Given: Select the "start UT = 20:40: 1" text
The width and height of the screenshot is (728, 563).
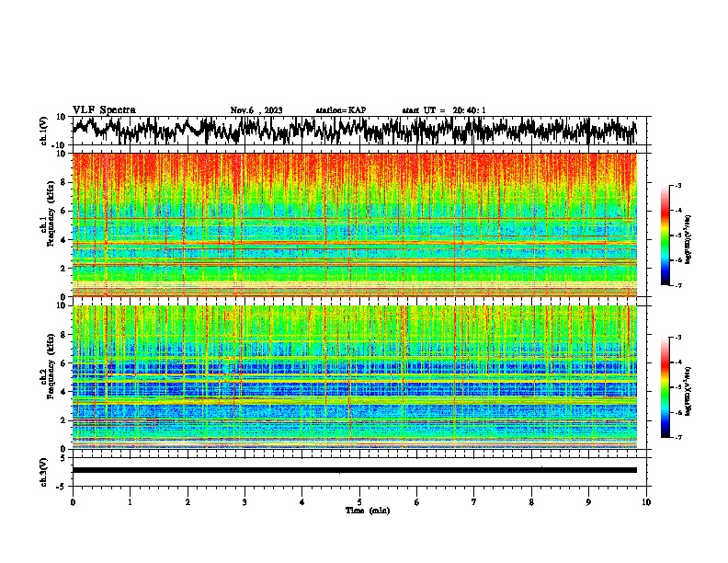Looking at the screenshot, I should coord(444,110).
